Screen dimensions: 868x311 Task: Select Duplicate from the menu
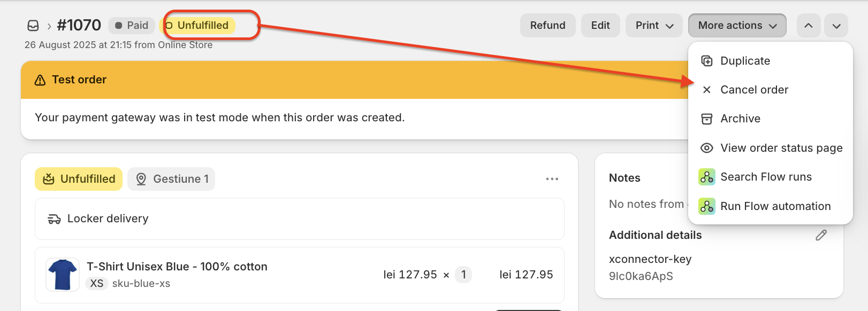pyautogui.click(x=745, y=61)
